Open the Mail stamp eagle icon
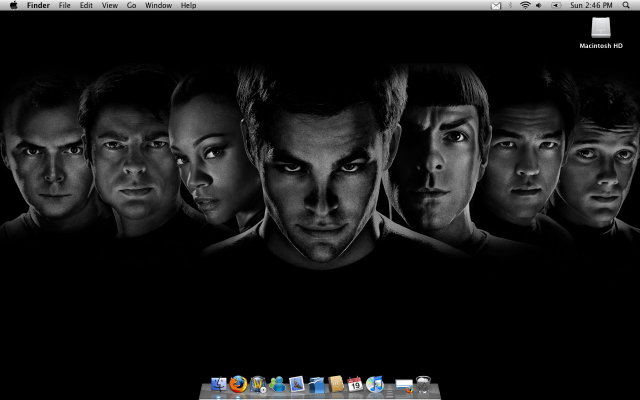Screen dimensions: 640x400 (297, 384)
